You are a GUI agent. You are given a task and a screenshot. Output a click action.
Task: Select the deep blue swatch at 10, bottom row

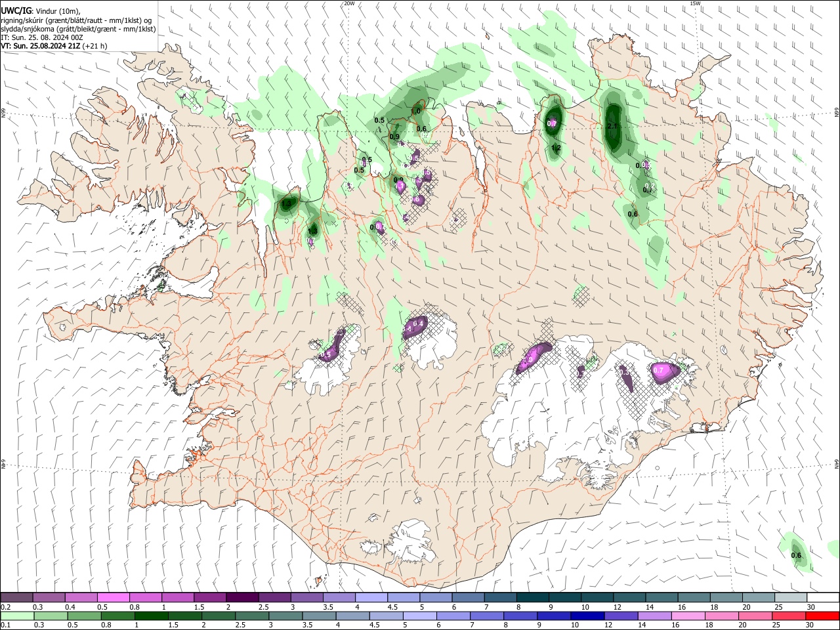[588, 616]
